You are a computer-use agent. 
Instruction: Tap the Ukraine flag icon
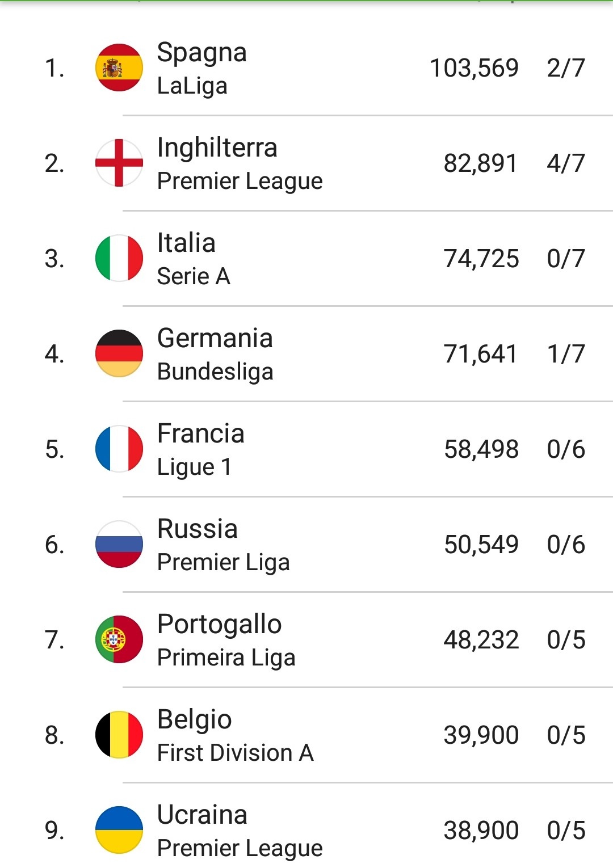pyautogui.click(x=119, y=830)
